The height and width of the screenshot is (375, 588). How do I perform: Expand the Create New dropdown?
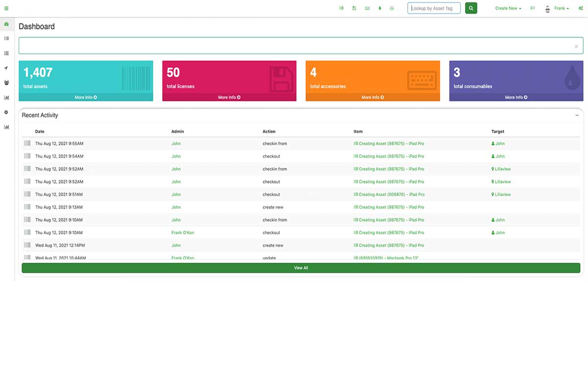pyautogui.click(x=508, y=8)
